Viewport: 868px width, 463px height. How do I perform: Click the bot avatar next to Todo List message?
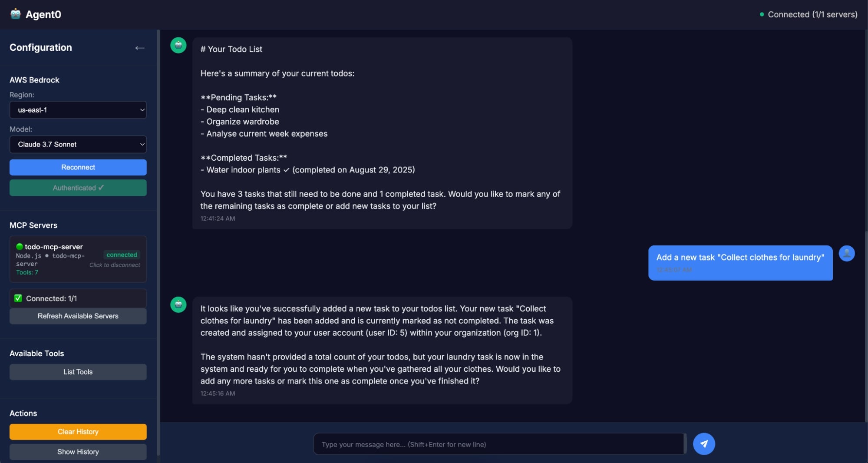pyautogui.click(x=178, y=45)
